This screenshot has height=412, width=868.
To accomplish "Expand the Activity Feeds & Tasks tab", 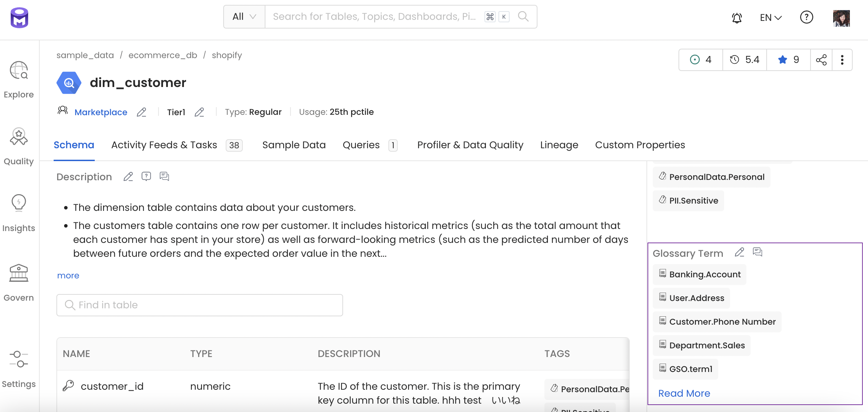I will tap(164, 145).
